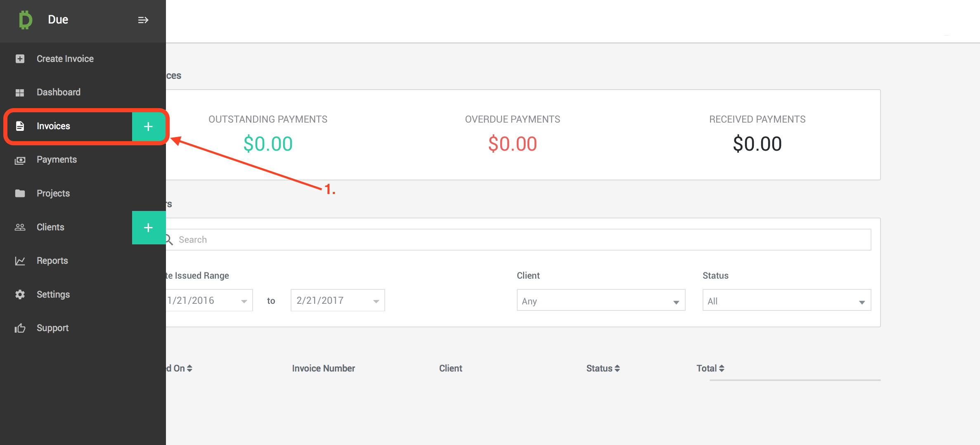Sort invoices by Total column

click(710, 368)
